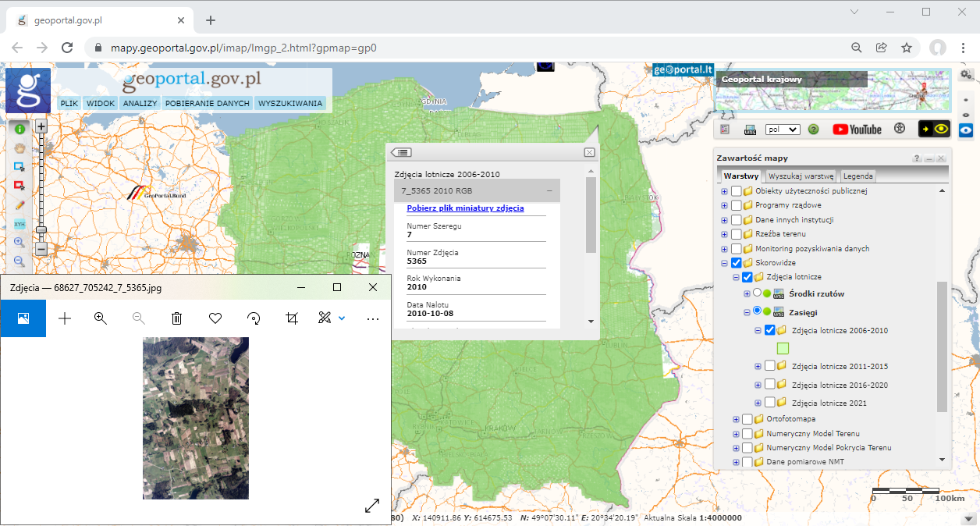Open the pol language dropdown
This screenshot has height=526, width=980.
point(783,130)
